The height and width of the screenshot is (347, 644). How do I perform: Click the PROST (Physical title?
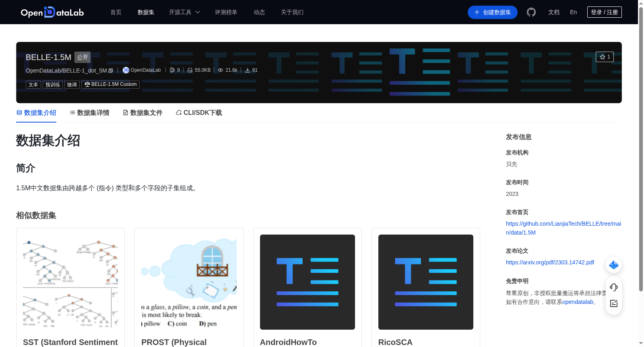coord(174,342)
